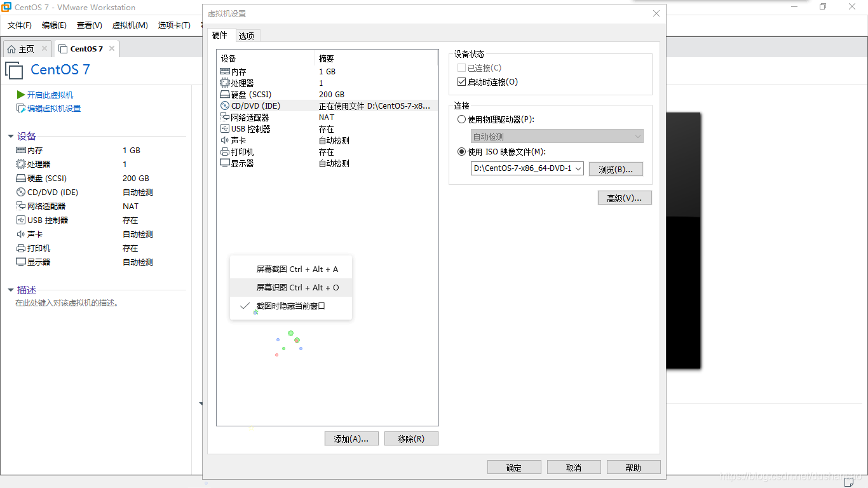Toggle 截图时隐藏当前窗口 check option
Viewport: 868px width, 488px height.
pyautogui.click(x=290, y=306)
